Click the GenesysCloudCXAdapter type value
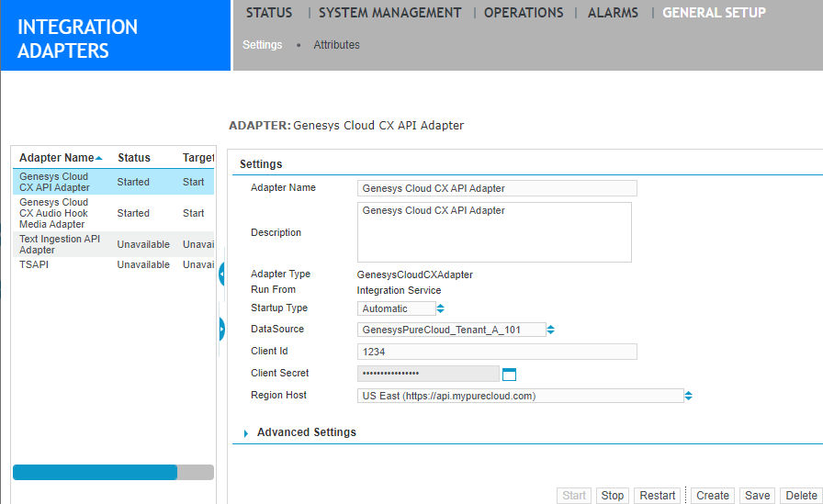The width and height of the screenshot is (823, 504). pyautogui.click(x=414, y=274)
